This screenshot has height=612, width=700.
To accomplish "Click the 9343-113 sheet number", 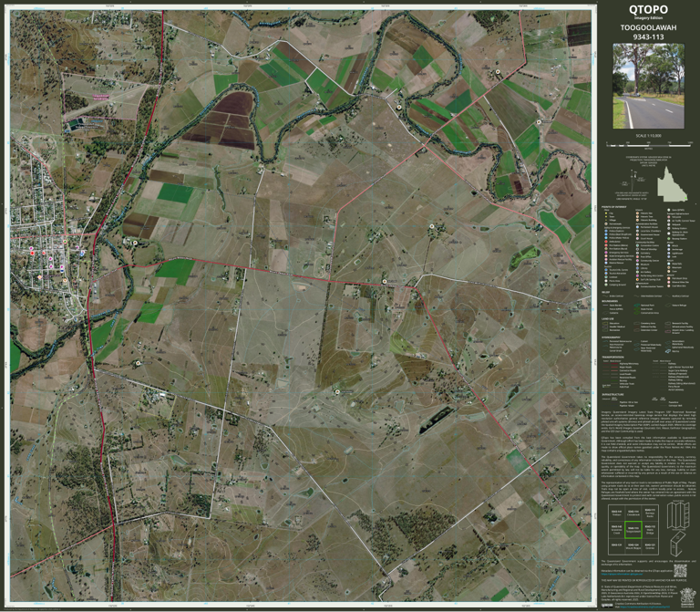I will pos(648,37).
